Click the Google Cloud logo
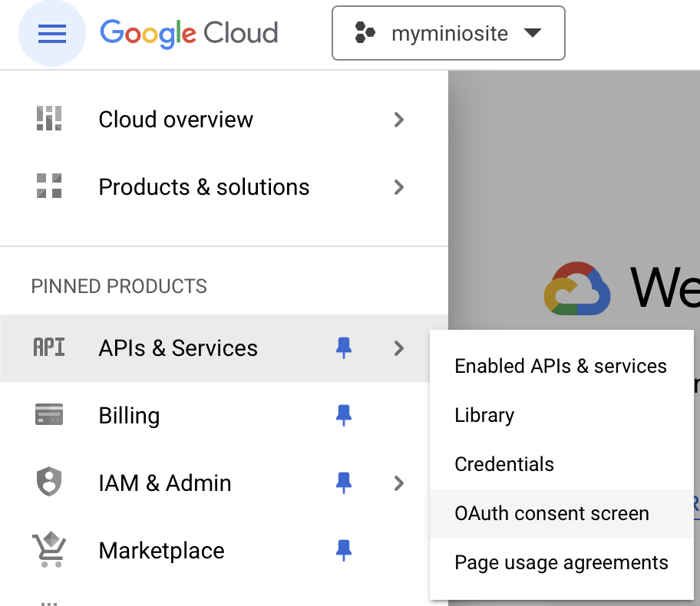 tap(189, 34)
